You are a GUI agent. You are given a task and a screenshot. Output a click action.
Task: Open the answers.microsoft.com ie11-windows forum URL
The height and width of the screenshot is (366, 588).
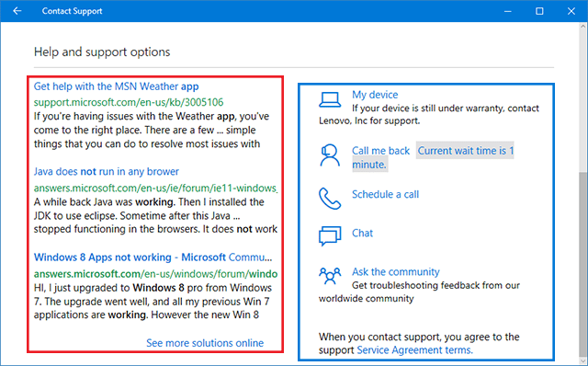155,188
